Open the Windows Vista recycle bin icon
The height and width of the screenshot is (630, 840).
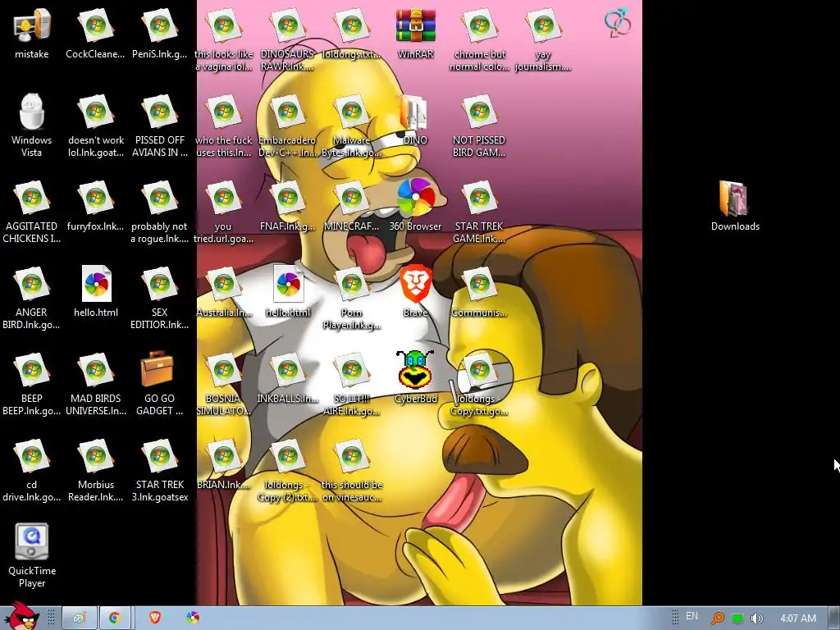pos(32,125)
